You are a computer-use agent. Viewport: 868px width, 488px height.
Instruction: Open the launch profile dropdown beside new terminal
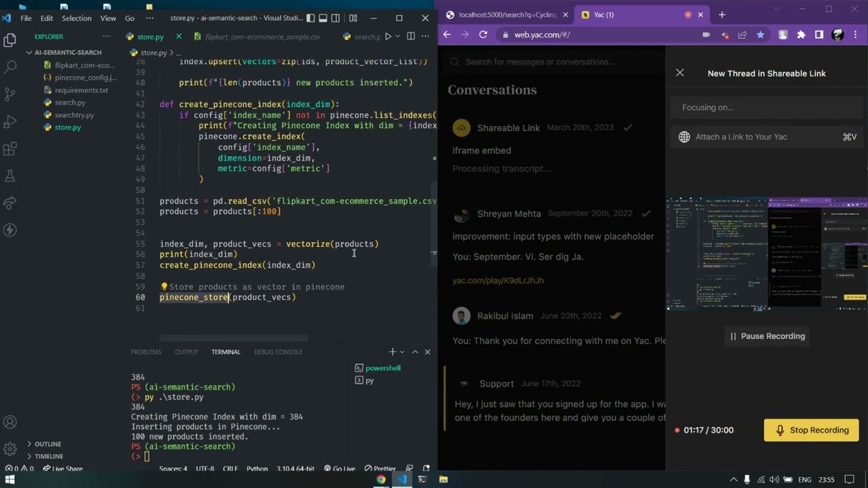click(402, 352)
